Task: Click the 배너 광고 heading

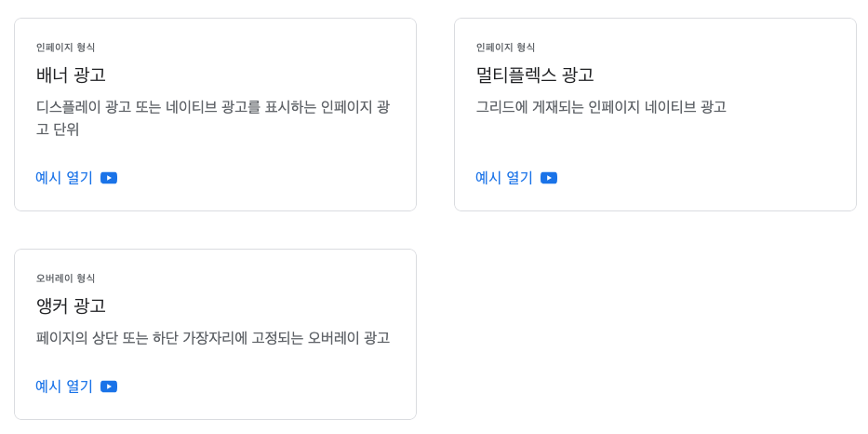Action: point(71,75)
